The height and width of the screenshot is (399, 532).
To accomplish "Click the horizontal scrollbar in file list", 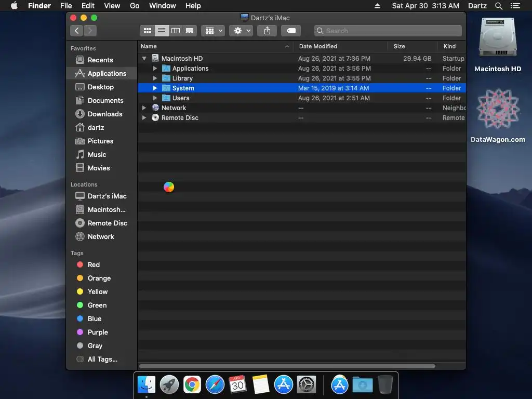I will (x=287, y=366).
